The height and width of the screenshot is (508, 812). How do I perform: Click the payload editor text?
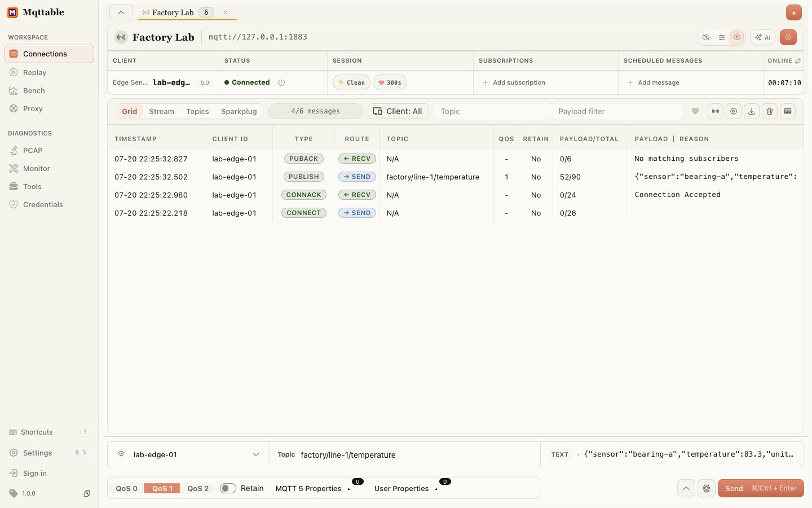(x=689, y=454)
